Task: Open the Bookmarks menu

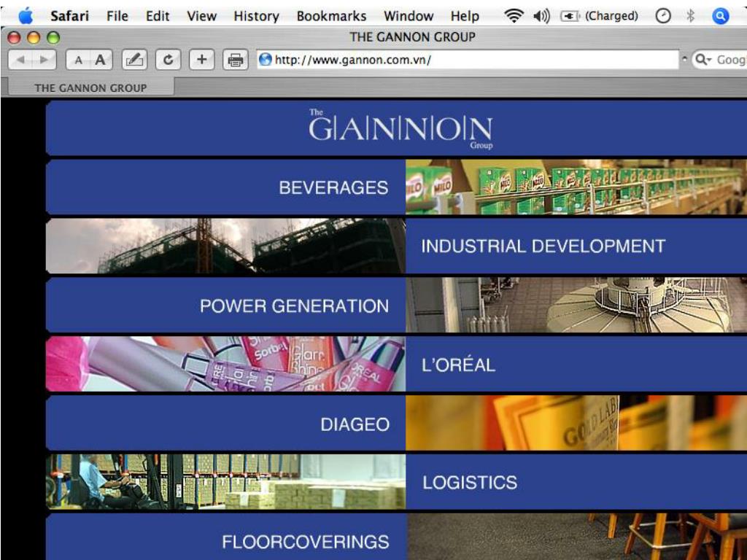Action: [332, 16]
